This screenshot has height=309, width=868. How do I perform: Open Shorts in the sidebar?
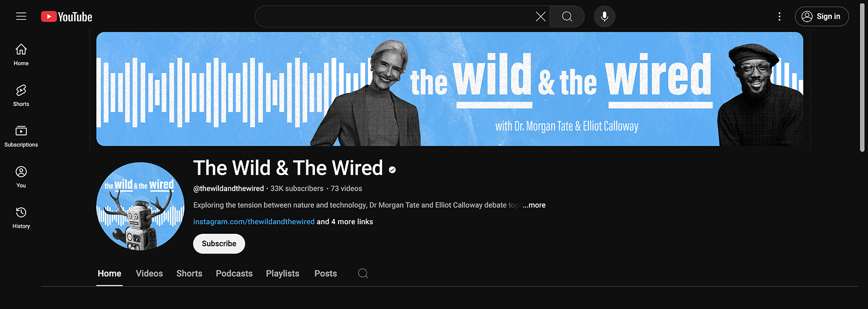pyautogui.click(x=21, y=95)
